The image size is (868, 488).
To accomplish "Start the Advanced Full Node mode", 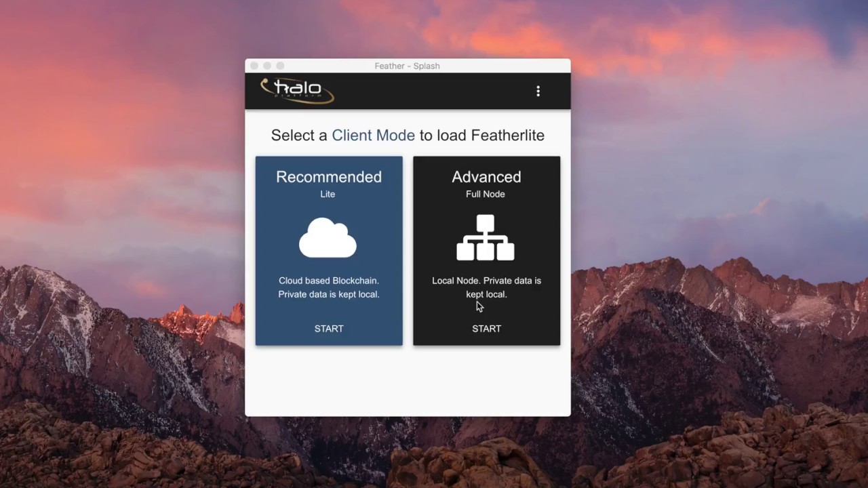I will pyautogui.click(x=487, y=329).
